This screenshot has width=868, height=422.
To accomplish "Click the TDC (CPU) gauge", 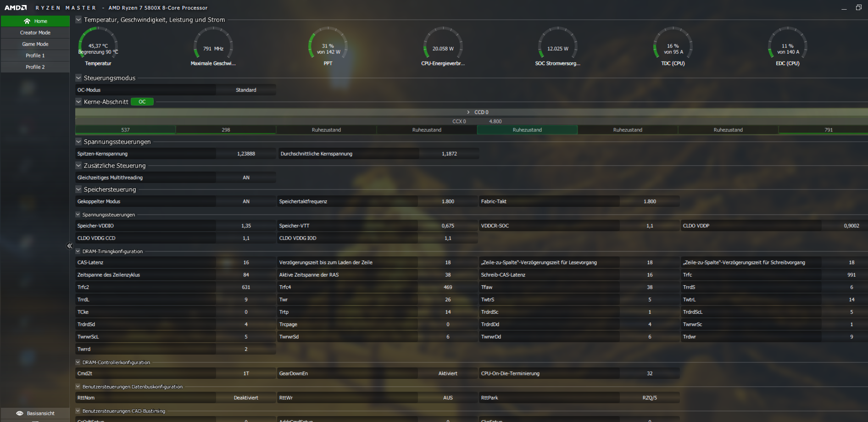I will [x=673, y=46].
